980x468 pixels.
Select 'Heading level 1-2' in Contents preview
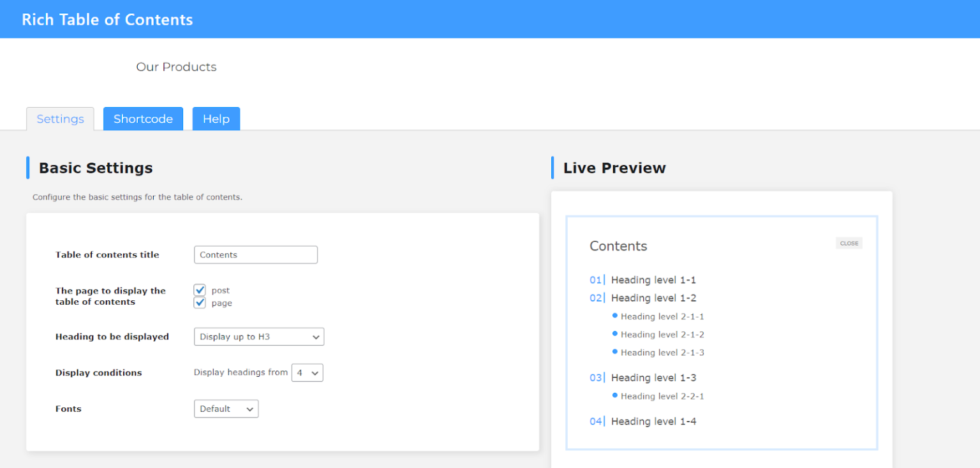click(653, 298)
